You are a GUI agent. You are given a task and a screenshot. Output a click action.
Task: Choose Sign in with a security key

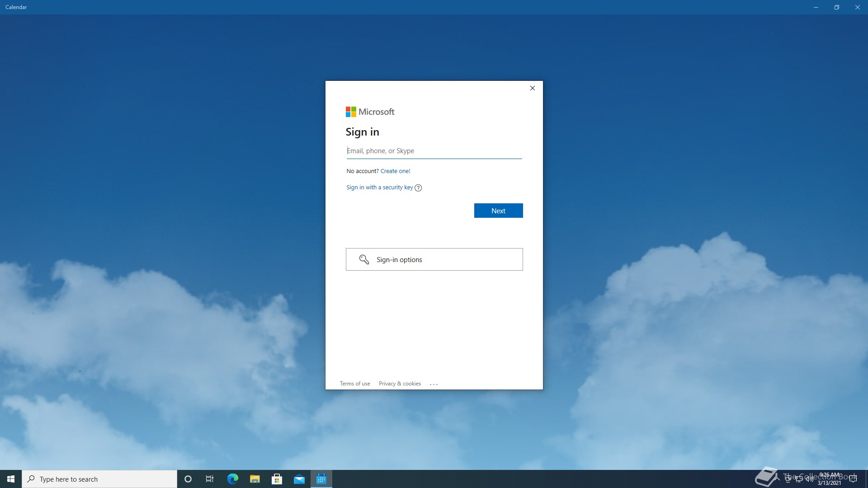pyautogui.click(x=379, y=188)
